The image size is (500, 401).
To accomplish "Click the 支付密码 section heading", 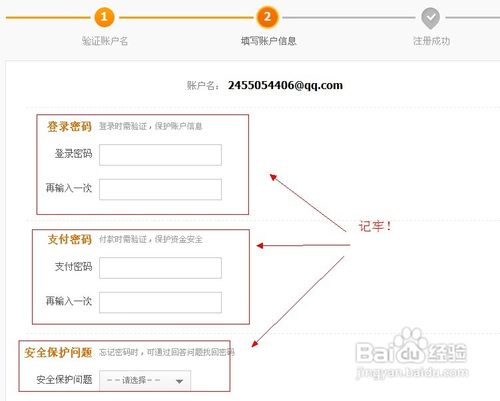I will point(69,239).
